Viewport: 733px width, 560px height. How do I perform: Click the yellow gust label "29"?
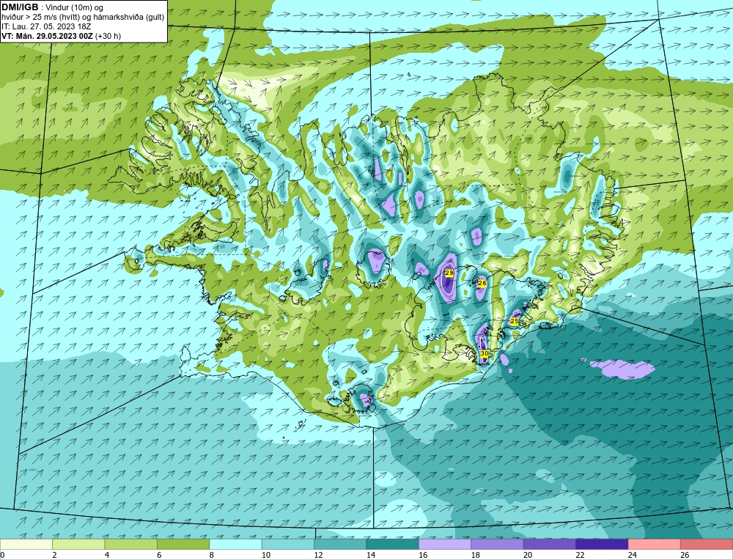click(x=449, y=273)
